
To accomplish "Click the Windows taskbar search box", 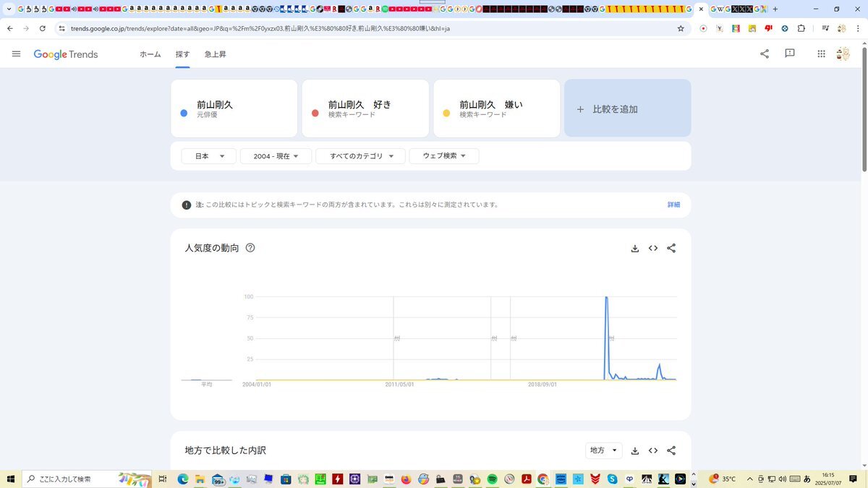I will pos(87,479).
